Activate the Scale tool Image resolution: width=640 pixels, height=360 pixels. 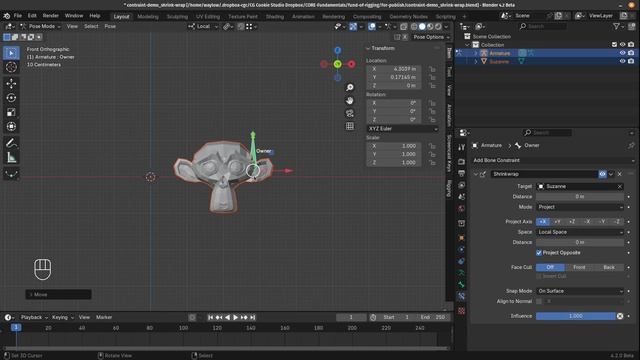click(x=11, y=112)
